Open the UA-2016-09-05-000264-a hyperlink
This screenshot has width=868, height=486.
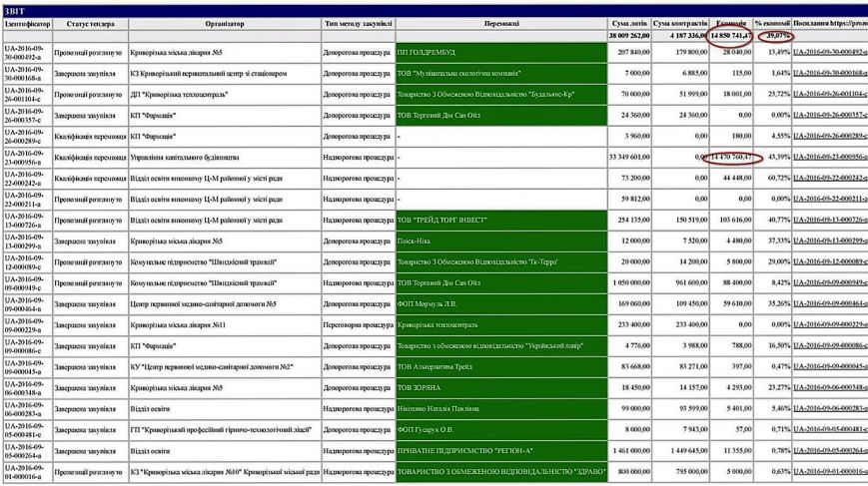830,451
